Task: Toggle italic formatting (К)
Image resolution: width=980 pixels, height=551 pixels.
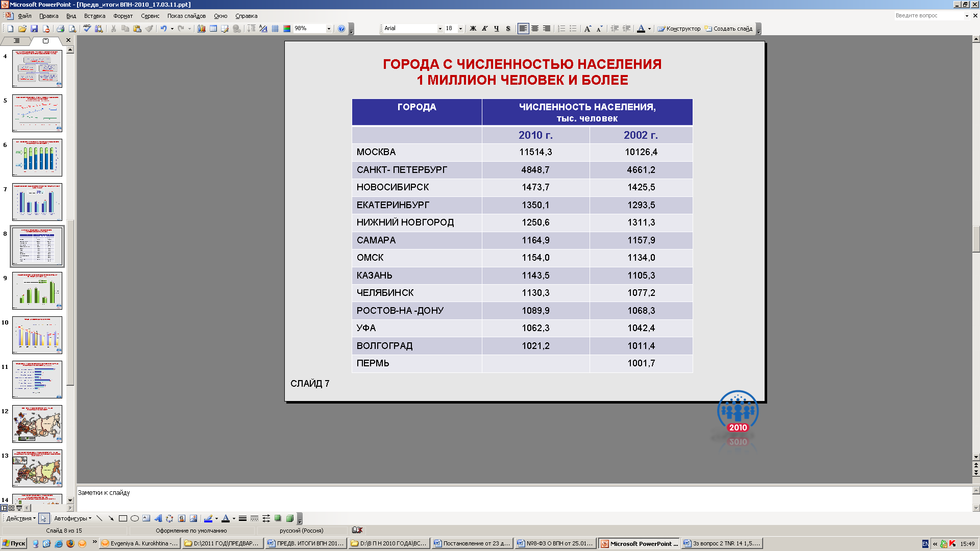Action: pos(485,29)
